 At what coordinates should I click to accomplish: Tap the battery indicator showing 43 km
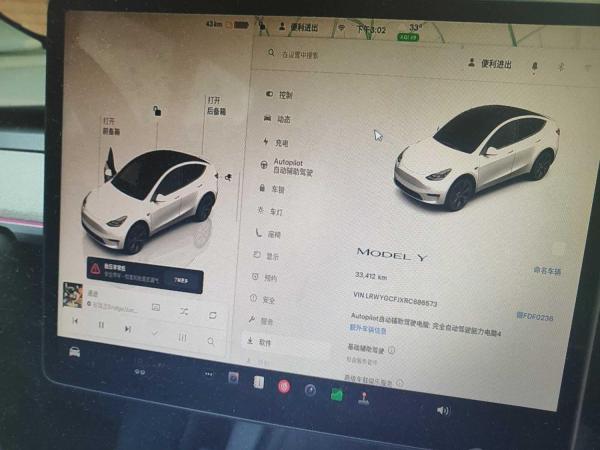(x=227, y=24)
